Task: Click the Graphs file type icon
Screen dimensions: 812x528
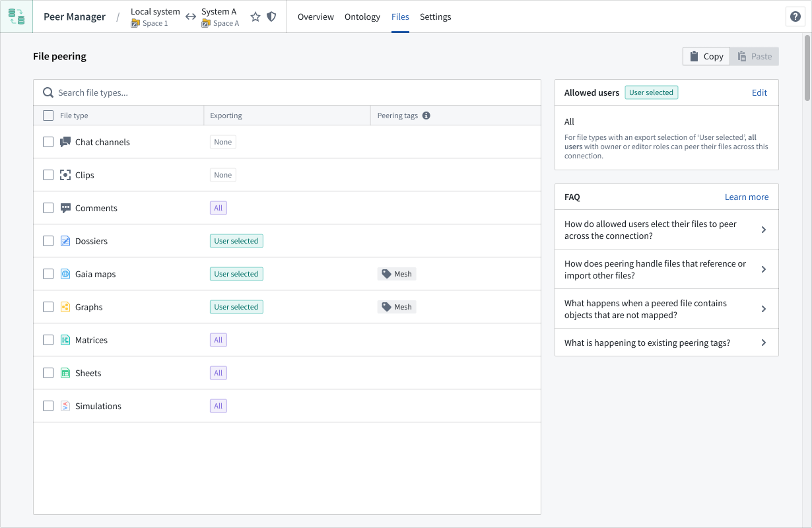Action: coord(65,307)
